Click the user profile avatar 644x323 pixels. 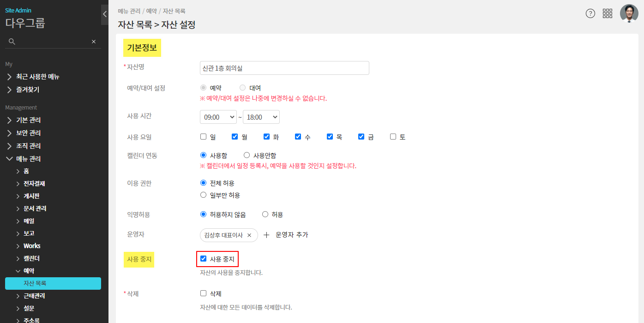(629, 13)
